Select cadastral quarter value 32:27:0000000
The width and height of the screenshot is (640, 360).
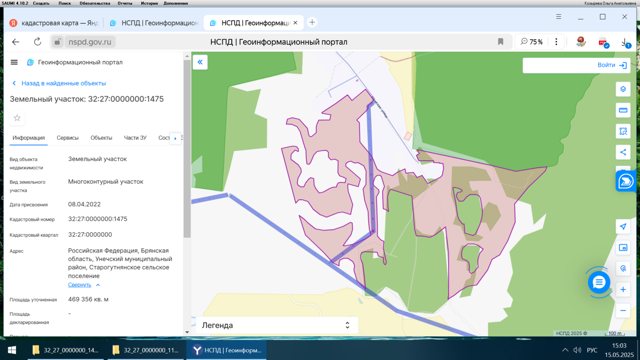[90, 235]
